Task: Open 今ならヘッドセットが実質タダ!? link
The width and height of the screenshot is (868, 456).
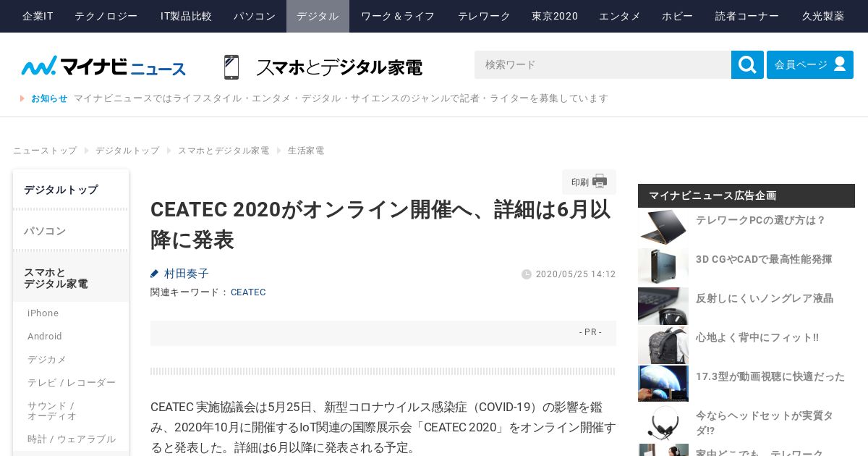Action: click(765, 423)
